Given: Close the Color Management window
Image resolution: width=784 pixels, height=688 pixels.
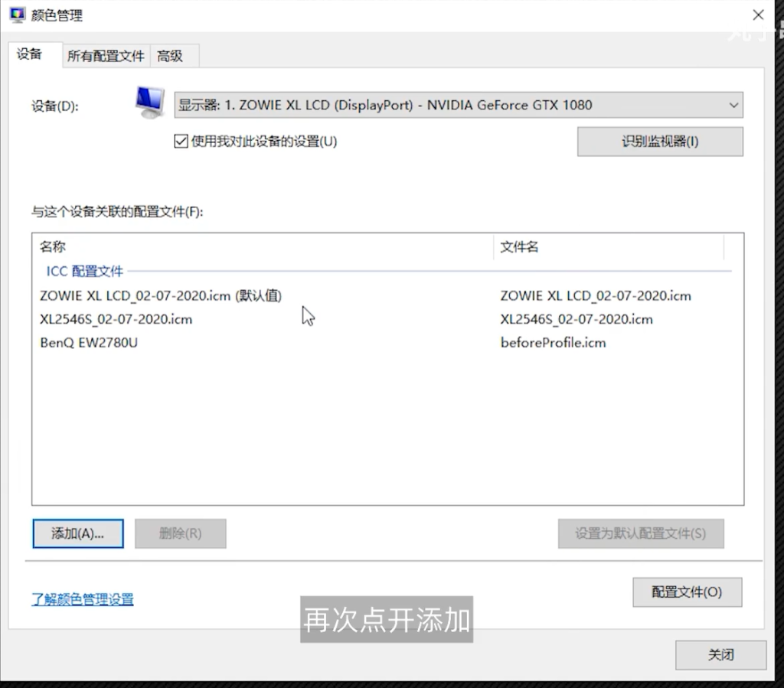Looking at the screenshot, I should [x=758, y=15].
